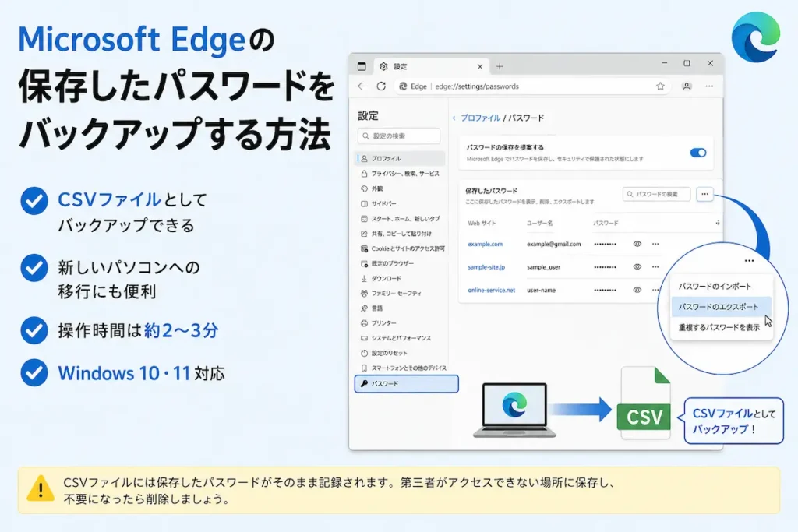
Task: Open プライバシー、検索、サービス settings
Action: tap(400, 174)
